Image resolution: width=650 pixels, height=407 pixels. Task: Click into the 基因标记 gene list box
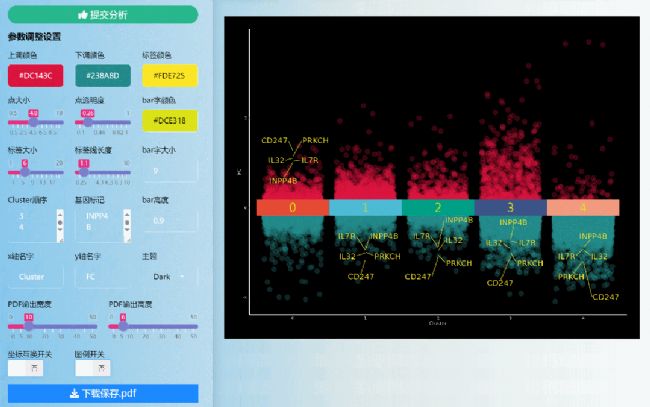point(98,221)
